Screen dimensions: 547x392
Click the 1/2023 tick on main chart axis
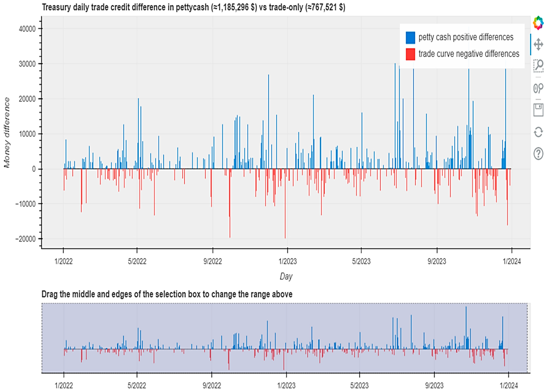288,261
